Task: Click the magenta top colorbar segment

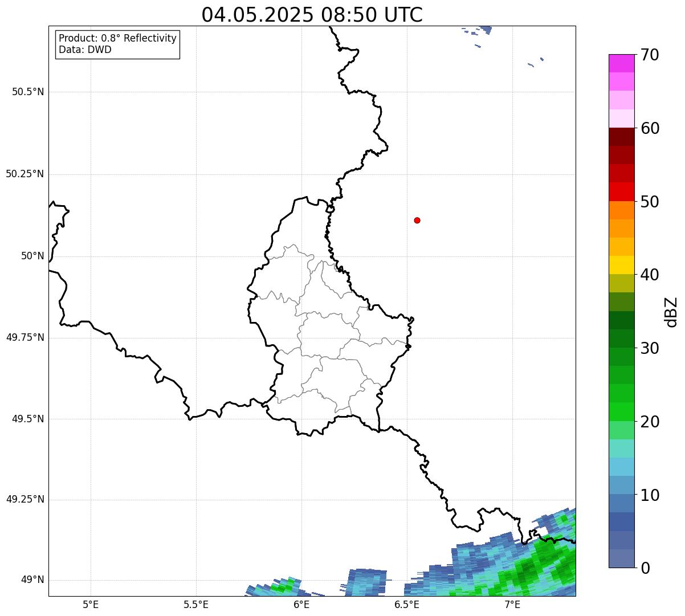Action: tap(622, 63)
